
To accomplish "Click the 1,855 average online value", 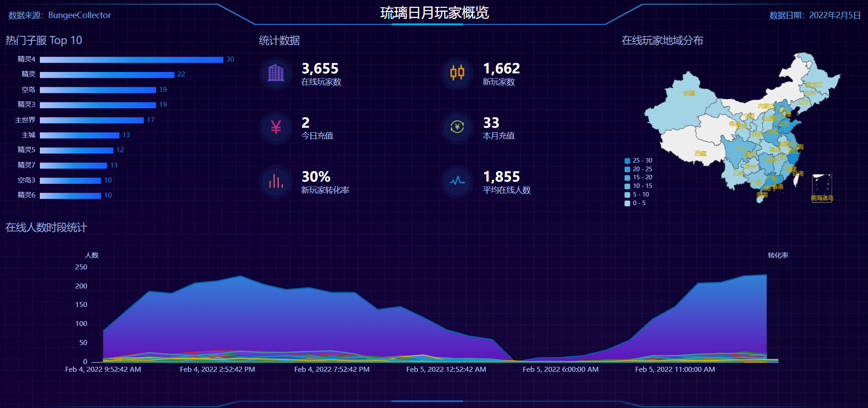I will point(501,177).
